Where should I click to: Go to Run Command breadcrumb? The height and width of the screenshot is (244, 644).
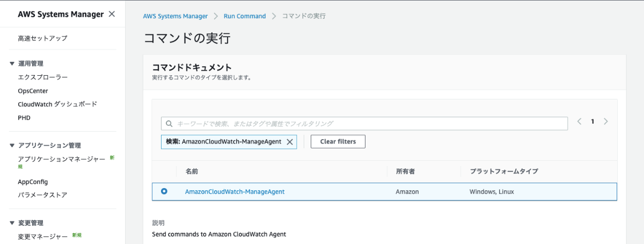tap(245, 16)
